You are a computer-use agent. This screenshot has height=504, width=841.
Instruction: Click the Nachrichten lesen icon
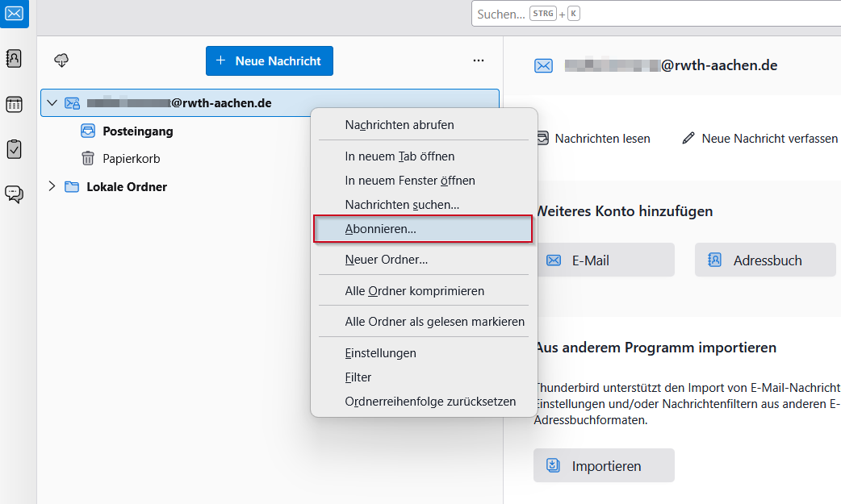click(543, 139)
